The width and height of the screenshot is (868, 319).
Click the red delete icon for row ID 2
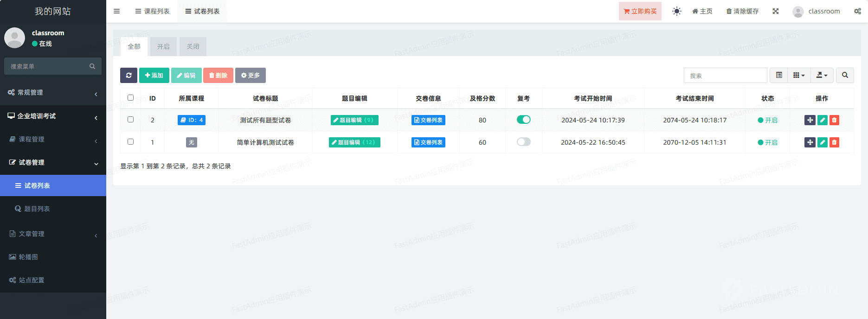(x=834, y=120)
